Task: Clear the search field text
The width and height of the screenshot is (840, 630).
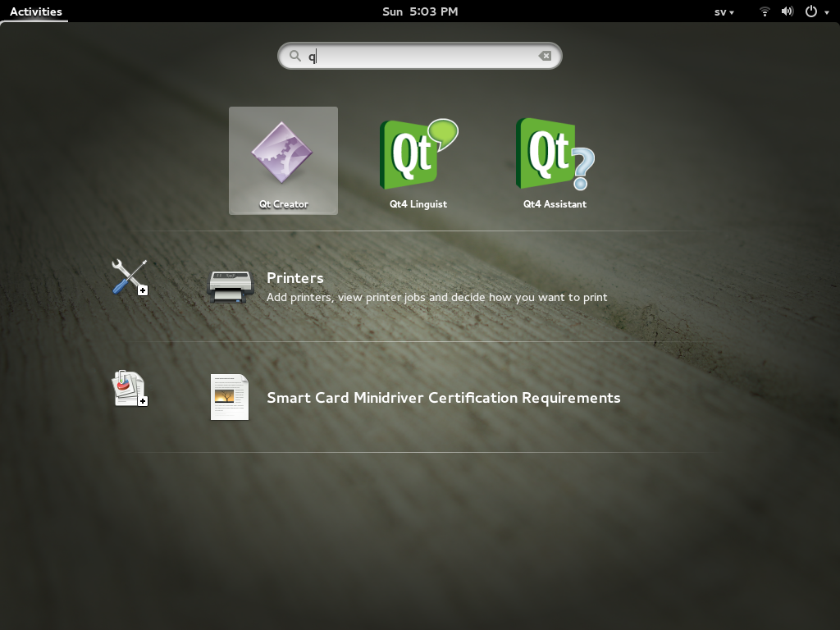Action: (x=545, y=55)
